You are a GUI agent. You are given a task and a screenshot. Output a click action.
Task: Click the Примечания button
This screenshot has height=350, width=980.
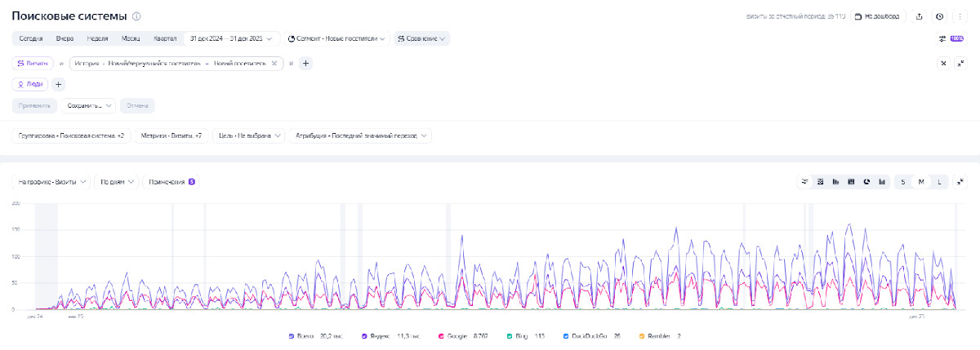point(170,182)
